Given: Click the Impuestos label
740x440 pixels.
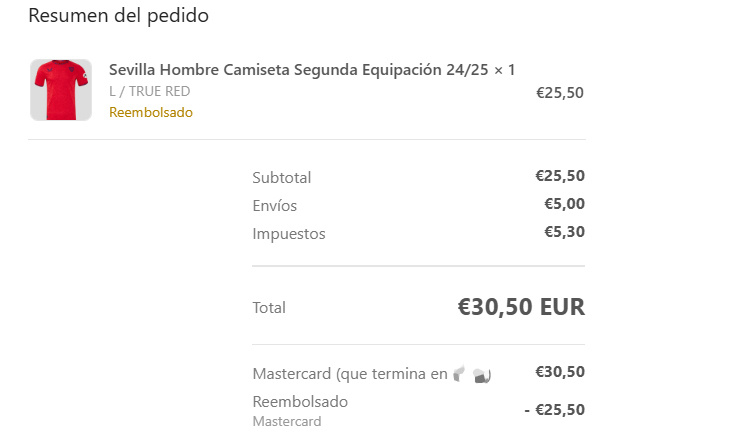Looking at the screenshot, I should [289, 234].
